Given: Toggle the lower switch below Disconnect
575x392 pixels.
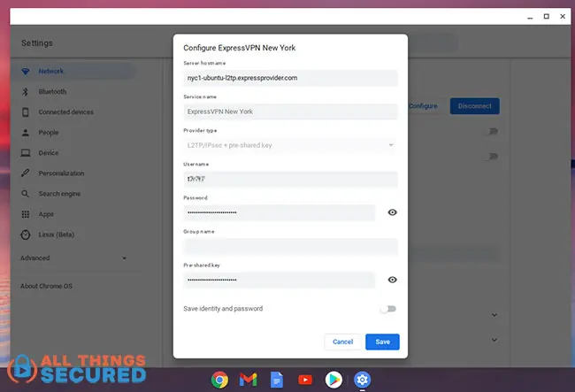Looking at the screenshot, I should point(492,157).
